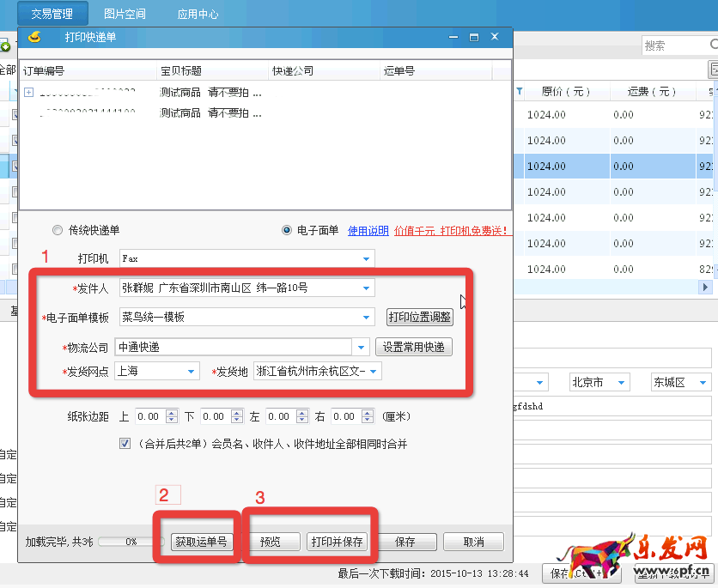The image size is (718, 588).
Task: Maximize the 打印快递单 dialog
Action: pos(473,38)
